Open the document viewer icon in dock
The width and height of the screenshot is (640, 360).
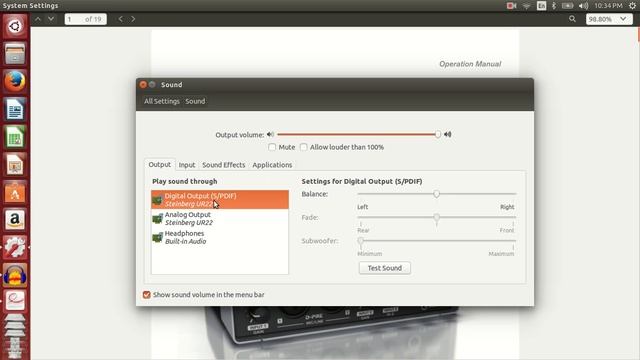click(15, 301)
